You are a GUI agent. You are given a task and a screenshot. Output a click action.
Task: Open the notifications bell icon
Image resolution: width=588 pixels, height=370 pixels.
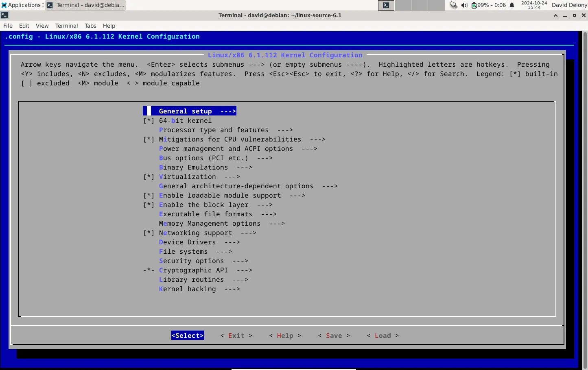click(512, 5)
